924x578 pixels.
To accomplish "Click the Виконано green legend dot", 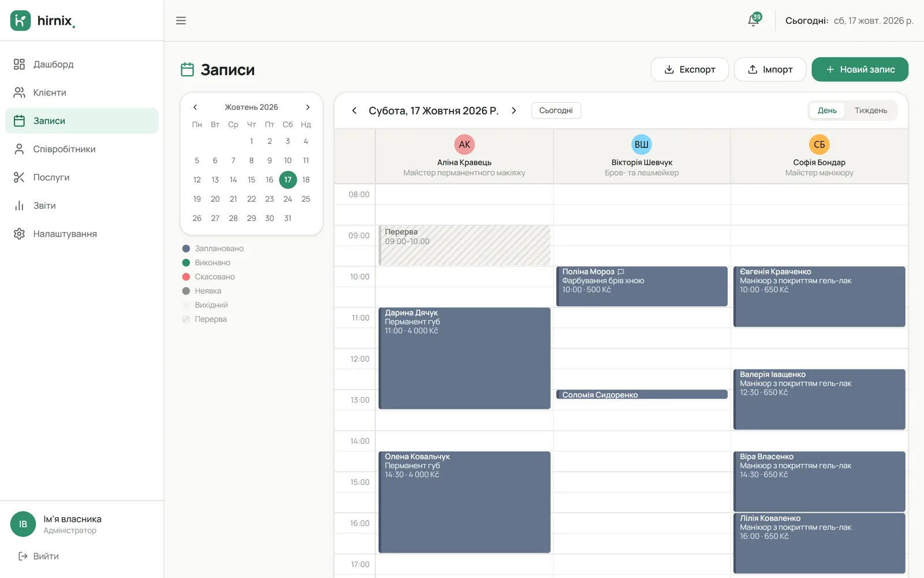I will [186, 262].
